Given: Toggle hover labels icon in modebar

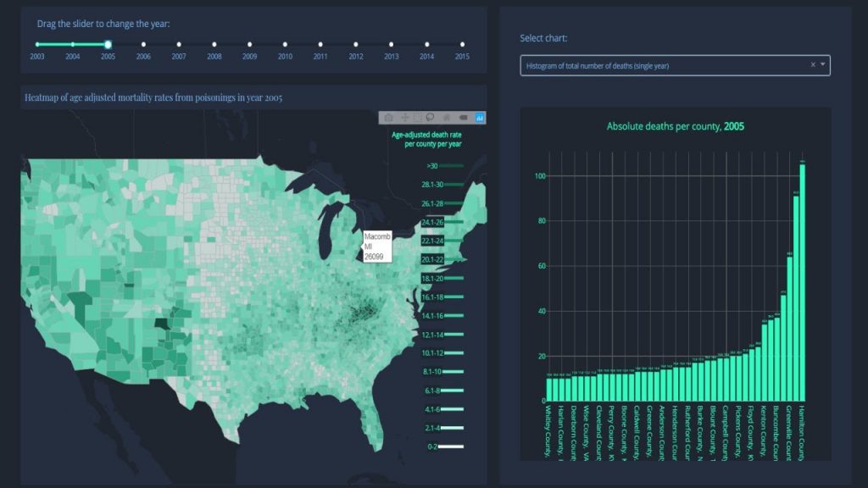Looking at the screenshot, I should point(463,118).
